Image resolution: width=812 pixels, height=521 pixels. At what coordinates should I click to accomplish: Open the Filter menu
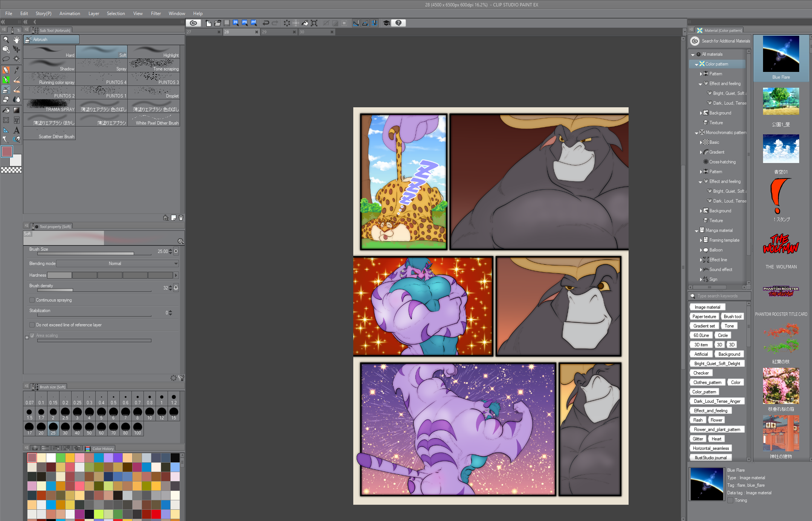[156, 13]
